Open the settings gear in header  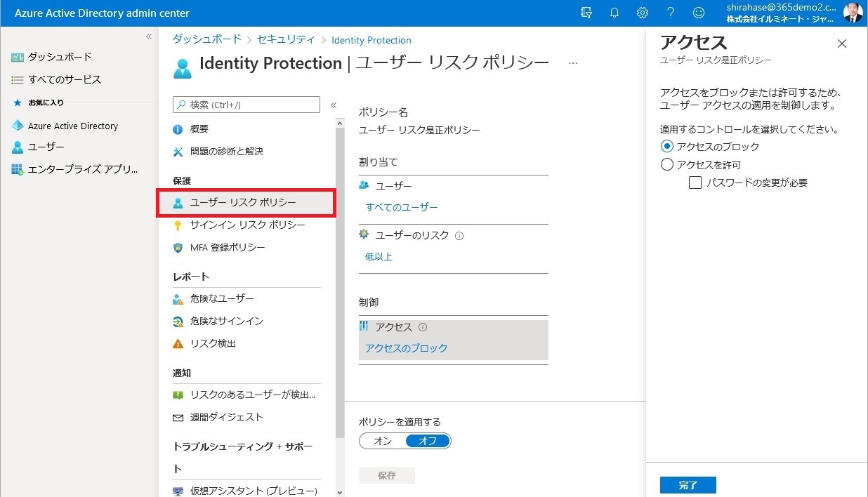642,13
